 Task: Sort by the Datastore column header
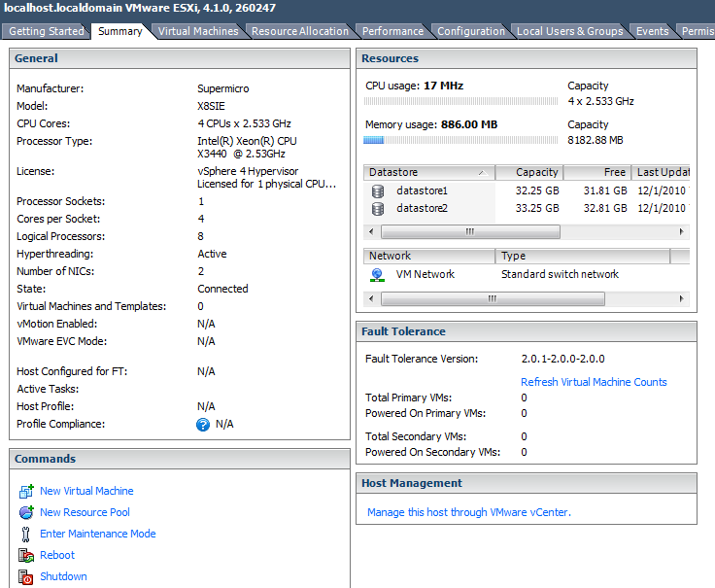point(428,172)
